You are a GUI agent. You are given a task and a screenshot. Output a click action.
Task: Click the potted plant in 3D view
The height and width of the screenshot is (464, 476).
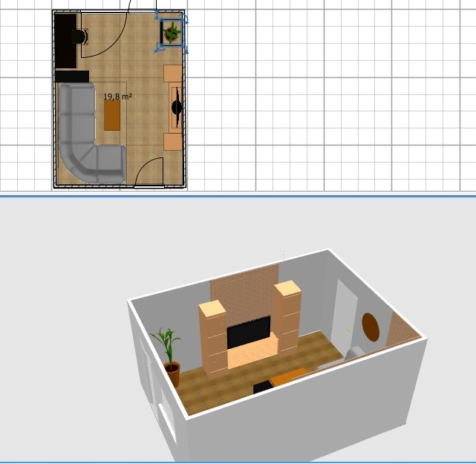point(168,353)
